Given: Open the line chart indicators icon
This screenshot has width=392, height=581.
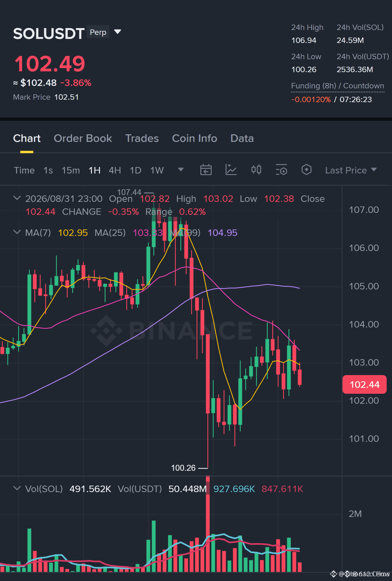Looking at the screenshot, I should pos(231,170).
